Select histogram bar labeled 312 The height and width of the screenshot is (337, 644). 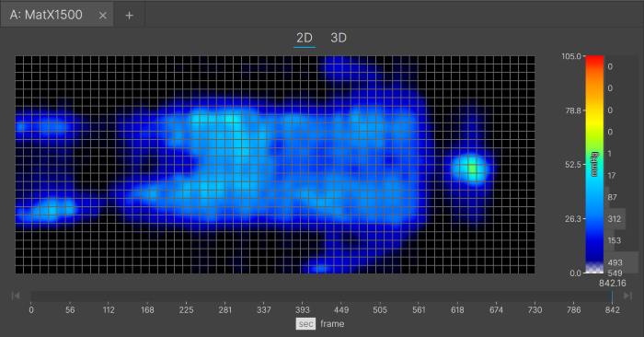click(x=615, y=218)
